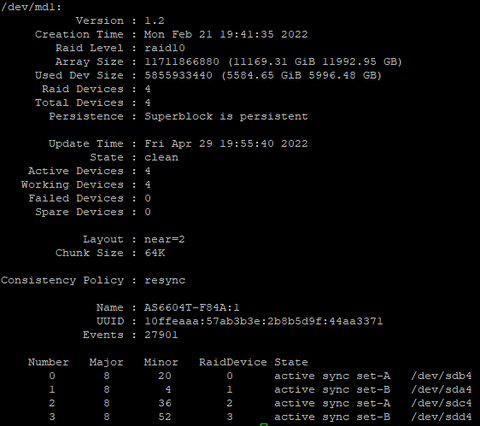Click the RaidDevice column header

(x=233, y=362)
